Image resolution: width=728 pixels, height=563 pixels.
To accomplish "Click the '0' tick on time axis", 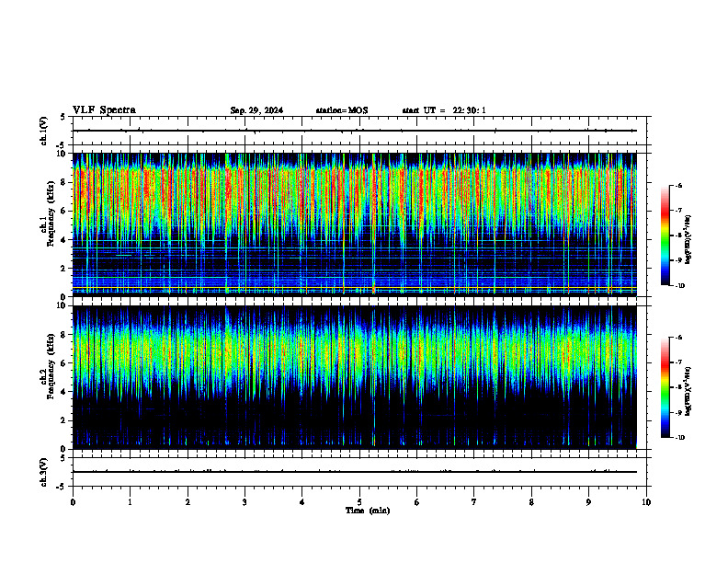I will pos(73,502).
